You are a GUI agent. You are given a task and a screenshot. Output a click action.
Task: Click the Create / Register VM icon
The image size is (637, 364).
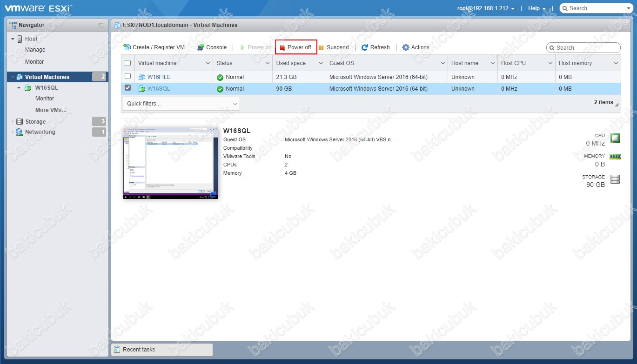click(127, 47)
